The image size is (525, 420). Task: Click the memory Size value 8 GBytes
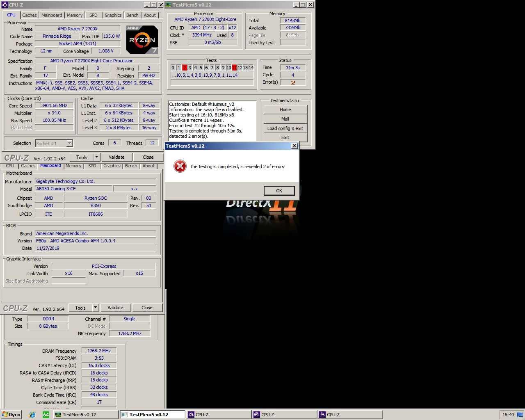pos(48,326)
